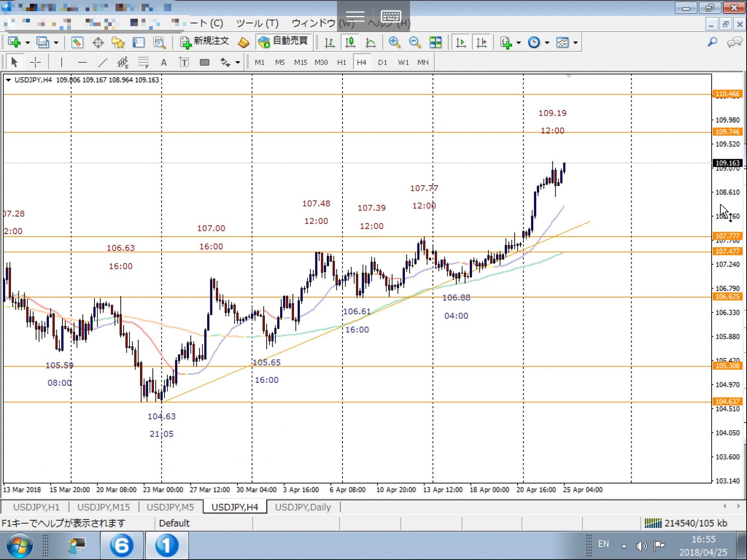Open the Templates icon

click(562, 42)
